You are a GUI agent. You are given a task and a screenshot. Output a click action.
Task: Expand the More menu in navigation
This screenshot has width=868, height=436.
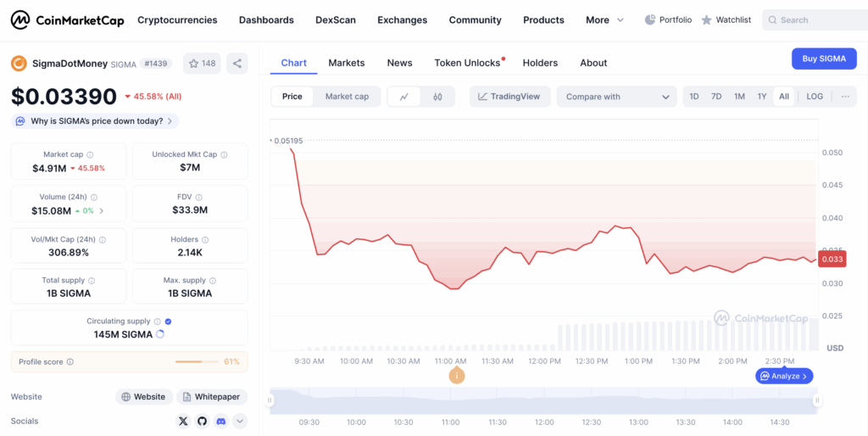(x=604, y=20)
